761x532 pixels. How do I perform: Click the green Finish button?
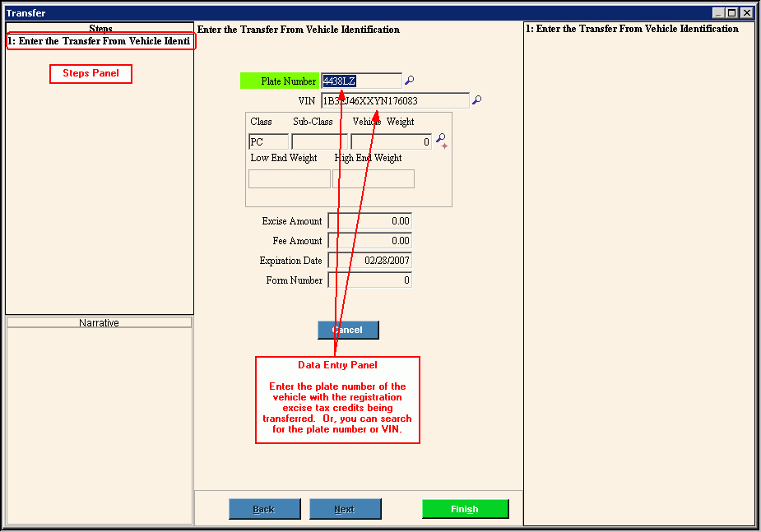465,509
